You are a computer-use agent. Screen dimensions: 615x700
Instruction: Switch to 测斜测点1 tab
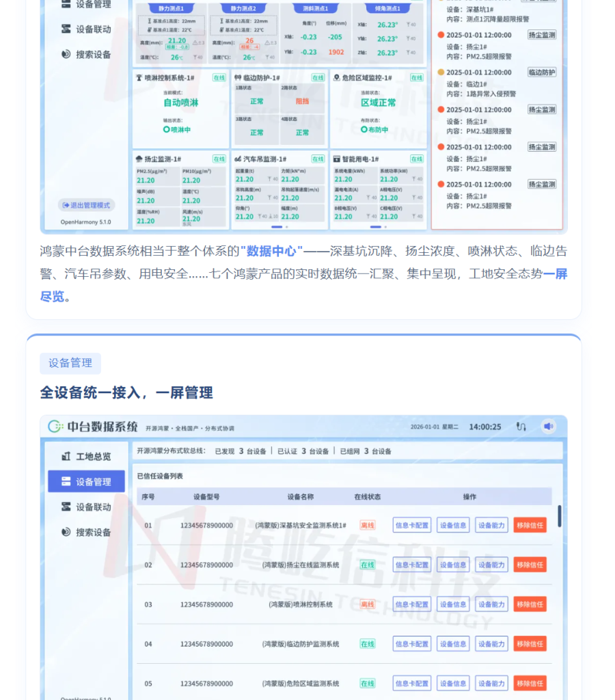[x=316, y=8]
